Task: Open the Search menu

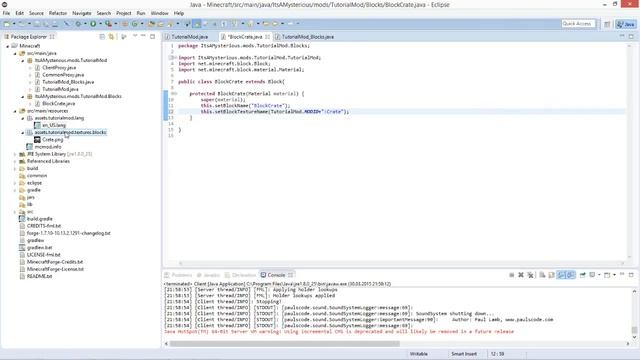Action: 104,13
